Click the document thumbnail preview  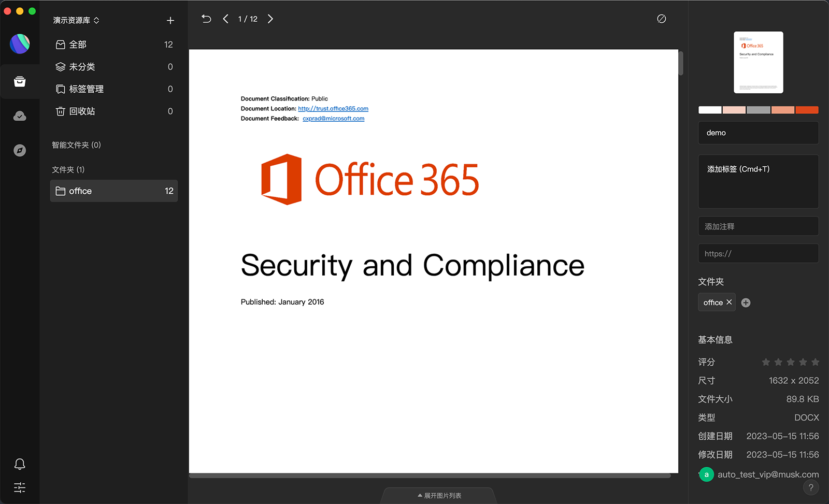(759, 62)
